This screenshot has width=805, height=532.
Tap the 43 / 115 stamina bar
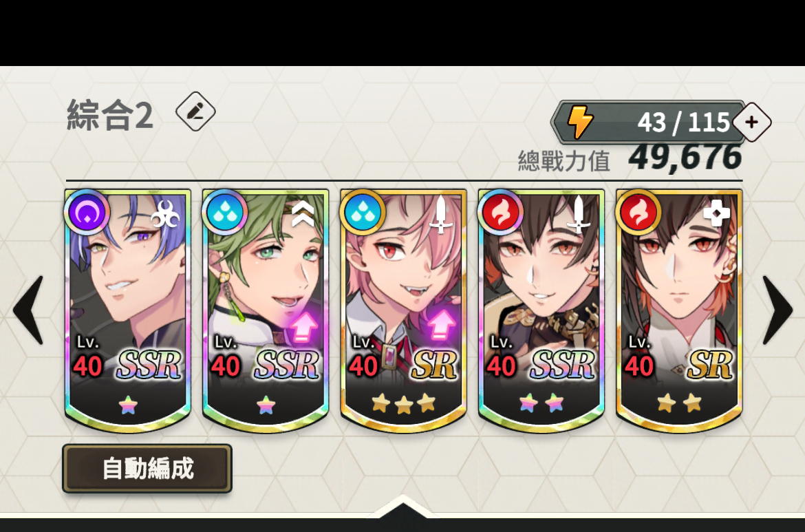(650, 122)
